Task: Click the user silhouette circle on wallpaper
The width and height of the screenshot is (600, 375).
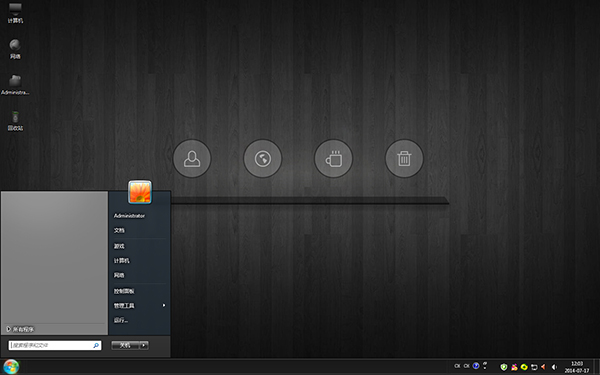Action: coord(192,158)
